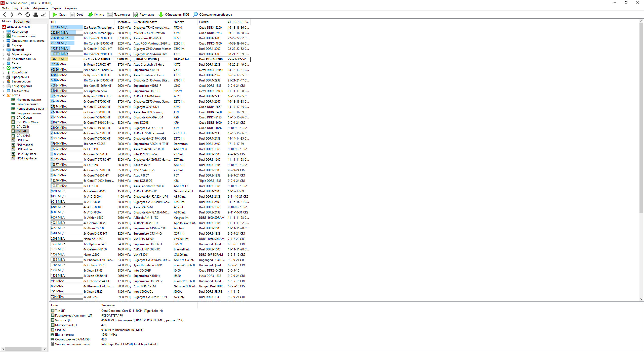Expand the Операционная система tree node
Image resolution: width=644 pixels, height=352 pixels.
4,41
